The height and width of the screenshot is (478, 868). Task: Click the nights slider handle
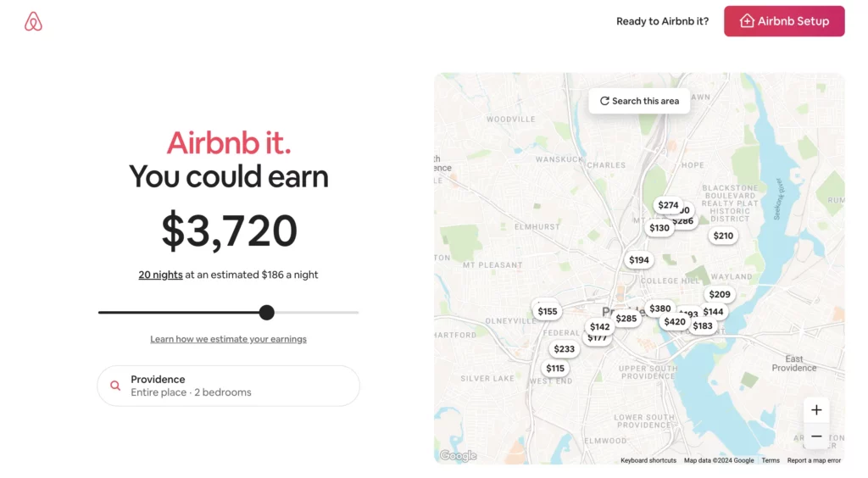click(x=267, y=313)
